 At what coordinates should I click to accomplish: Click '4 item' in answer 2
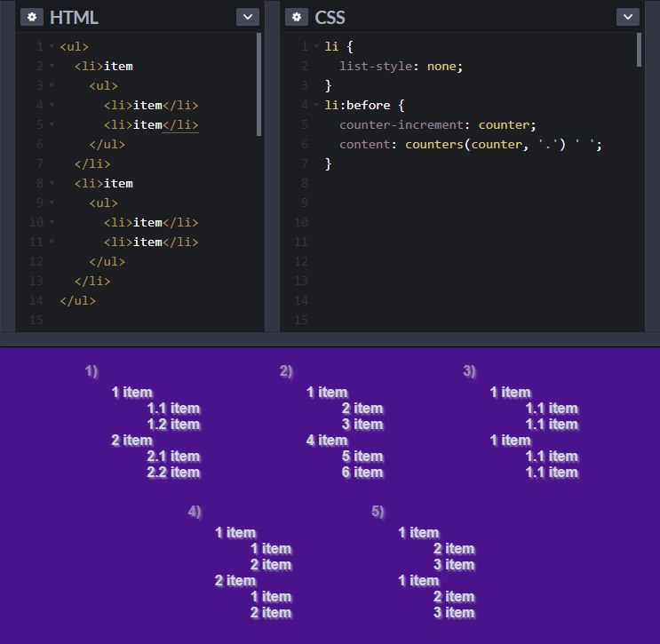(x=327, y=441)
